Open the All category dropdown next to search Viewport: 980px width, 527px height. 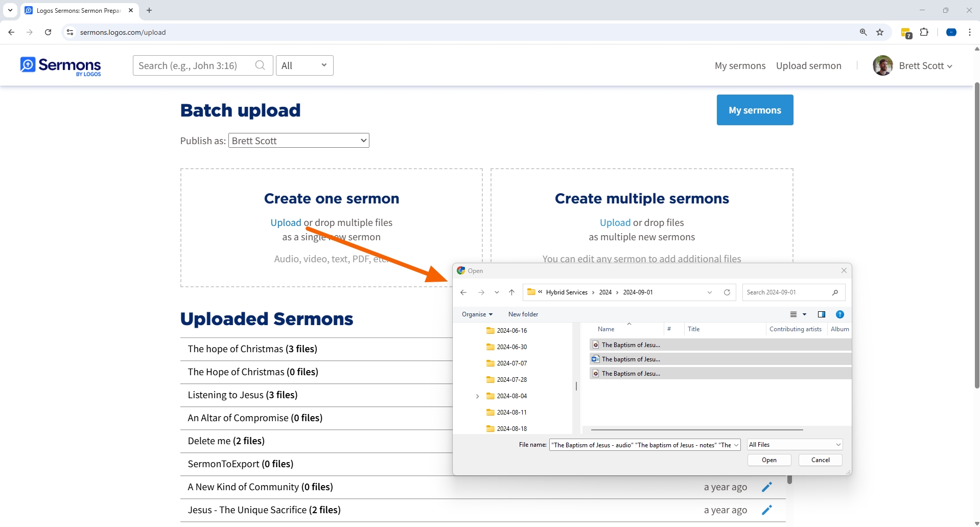tap(305, 65)
